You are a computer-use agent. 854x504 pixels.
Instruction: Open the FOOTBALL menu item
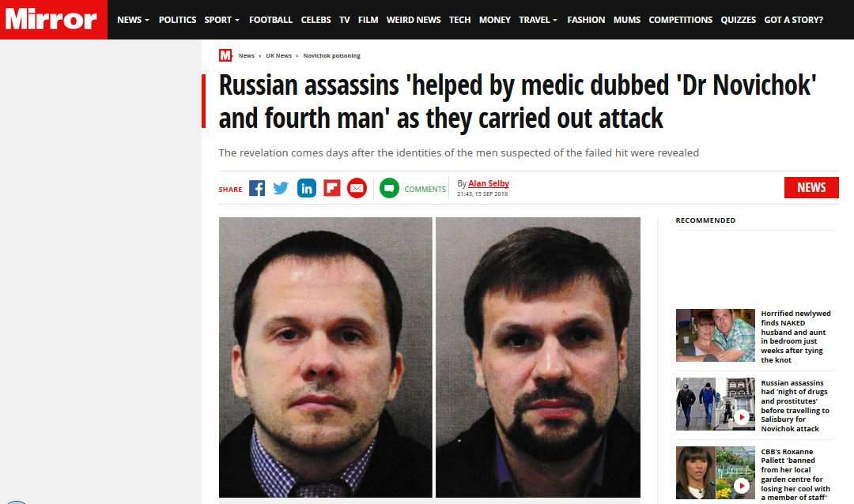click(270, 20)
